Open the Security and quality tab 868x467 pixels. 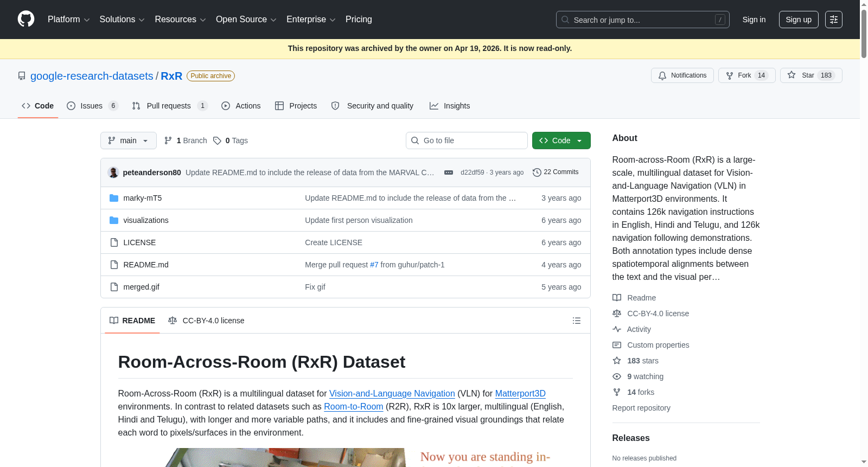pos(372,106)
